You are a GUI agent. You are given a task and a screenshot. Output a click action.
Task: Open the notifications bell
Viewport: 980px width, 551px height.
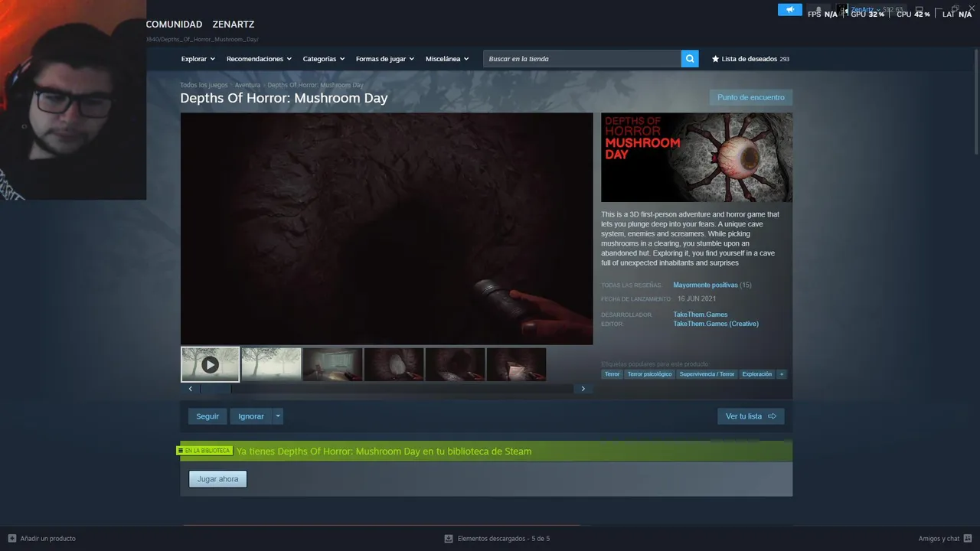[818, 10]
